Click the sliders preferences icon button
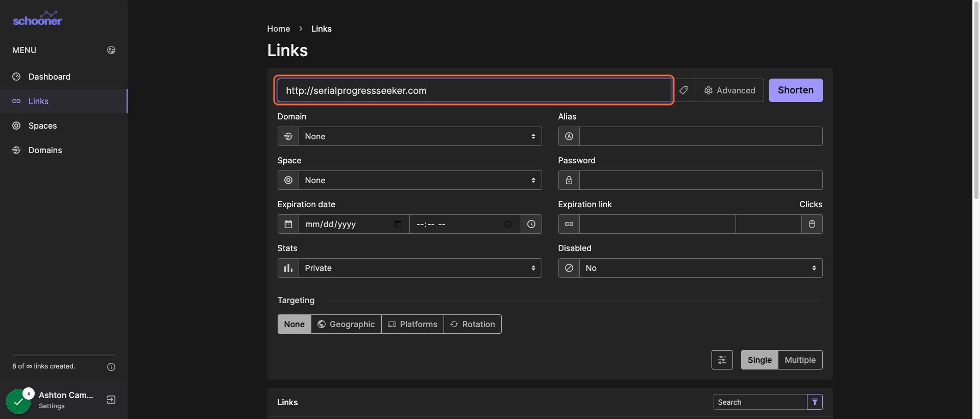 point(722,360)
